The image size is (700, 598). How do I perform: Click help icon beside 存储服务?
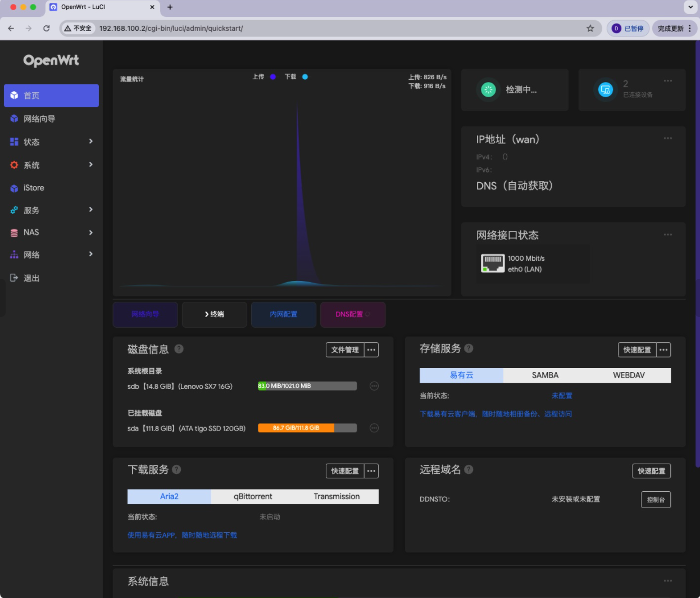point(469,348)
